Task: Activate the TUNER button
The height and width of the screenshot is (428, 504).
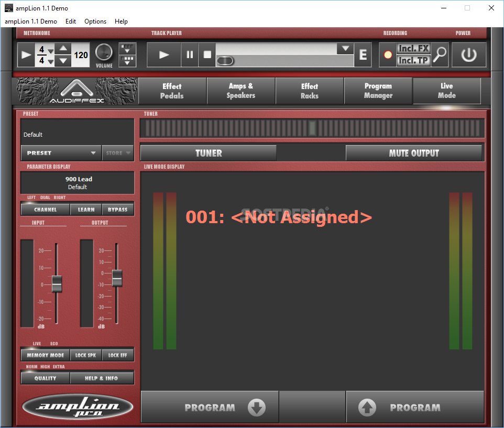Action: [209, 153]
